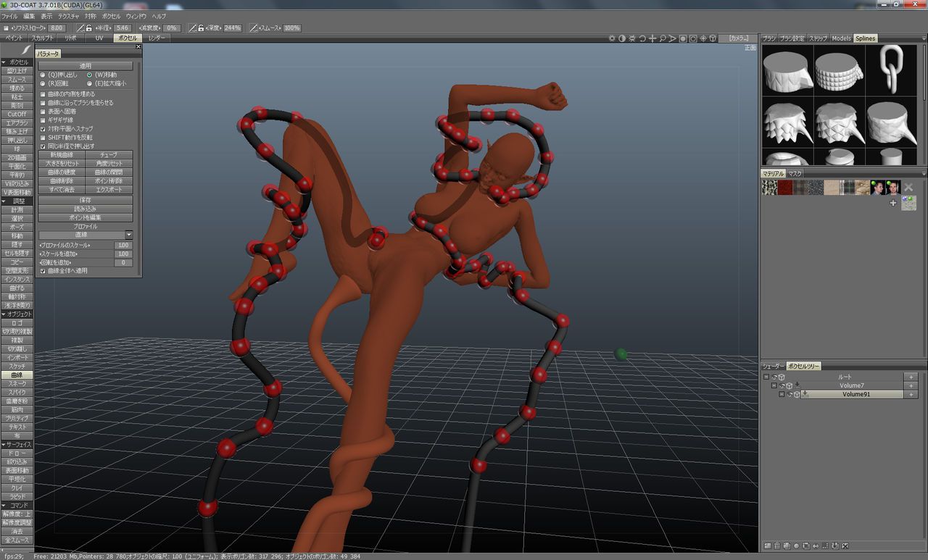The width and height of the screenshot is (928, 560).
Task: Switch to the シェーダー tab
Action: pos(773,367)
